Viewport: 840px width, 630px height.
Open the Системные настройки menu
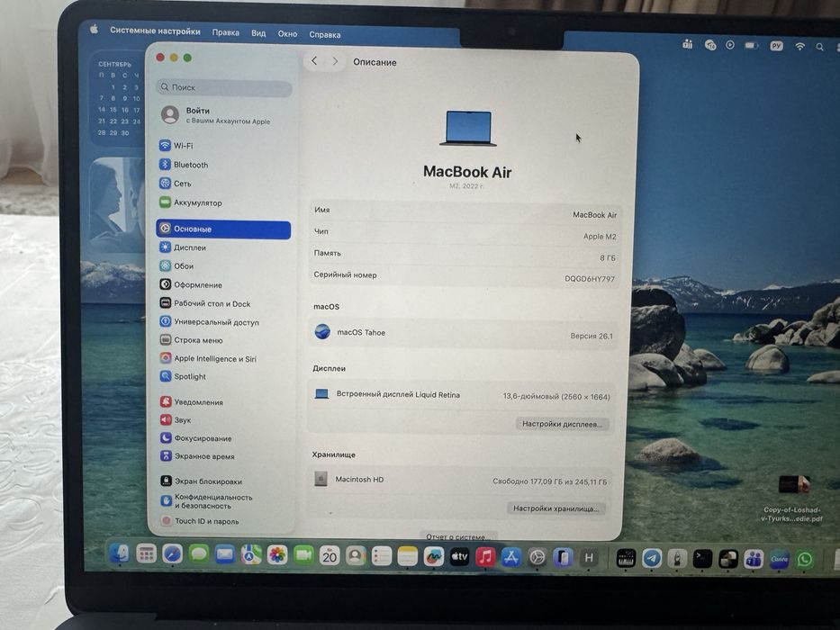[155, 31]
